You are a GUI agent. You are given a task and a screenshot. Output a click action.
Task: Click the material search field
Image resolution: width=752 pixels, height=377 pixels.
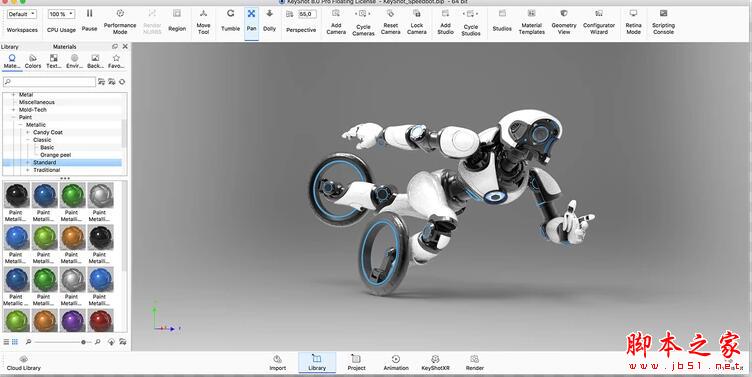coord(49,82)
